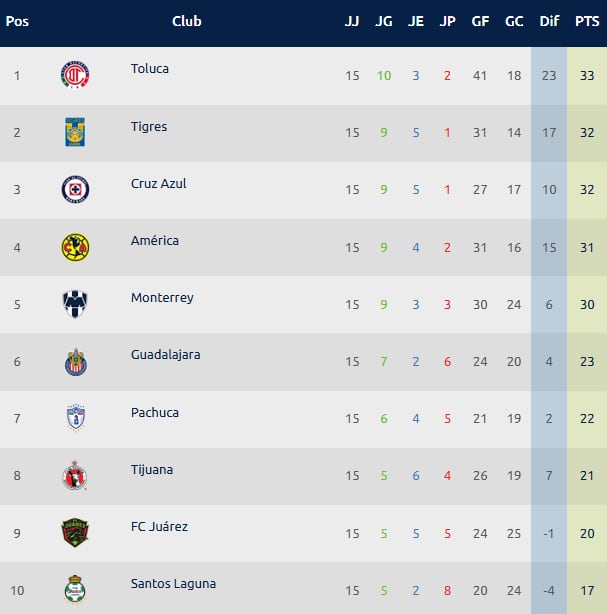The height and width of the screenshot is (614, 607).
Task: Click the Santos Laguna team name
Action: coord(173,584)
